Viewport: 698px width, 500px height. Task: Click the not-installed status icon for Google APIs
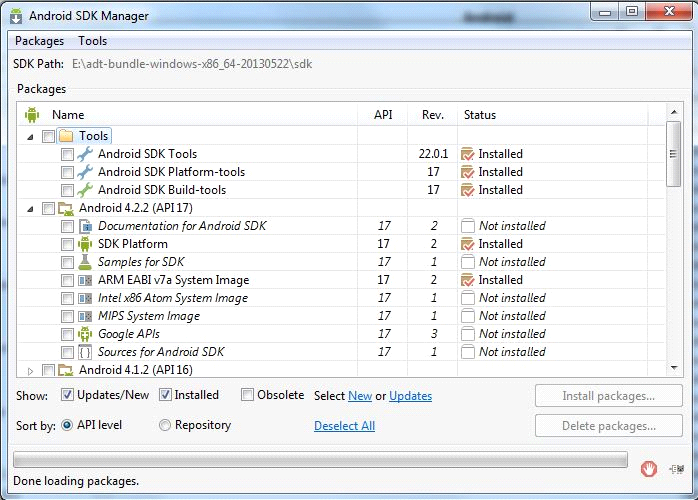(467, 334)
